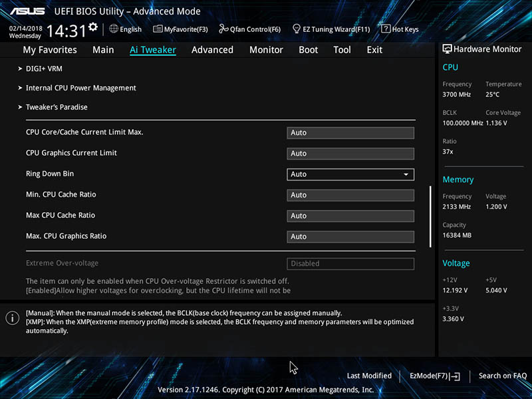Select Max CPU Cache Ratio label
532x399 pixels.
pyautogui.click(x=61, y=215)
